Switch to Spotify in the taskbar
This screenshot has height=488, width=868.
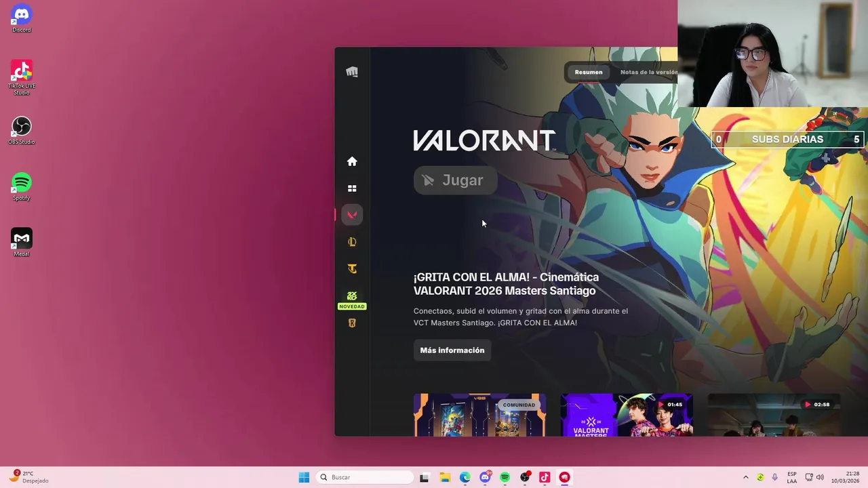(505, 477)
